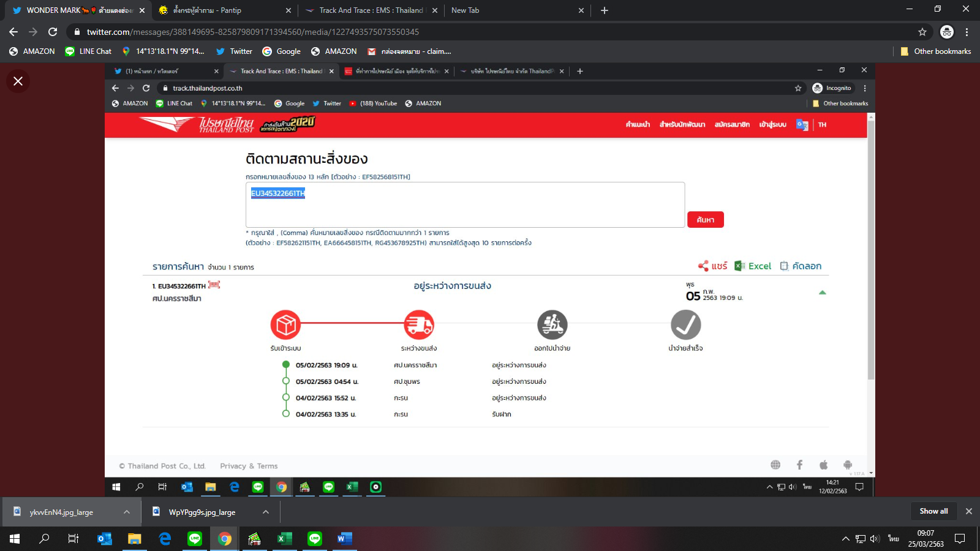
Task: Click the Apple icon in the page footer
Action: 824,465
